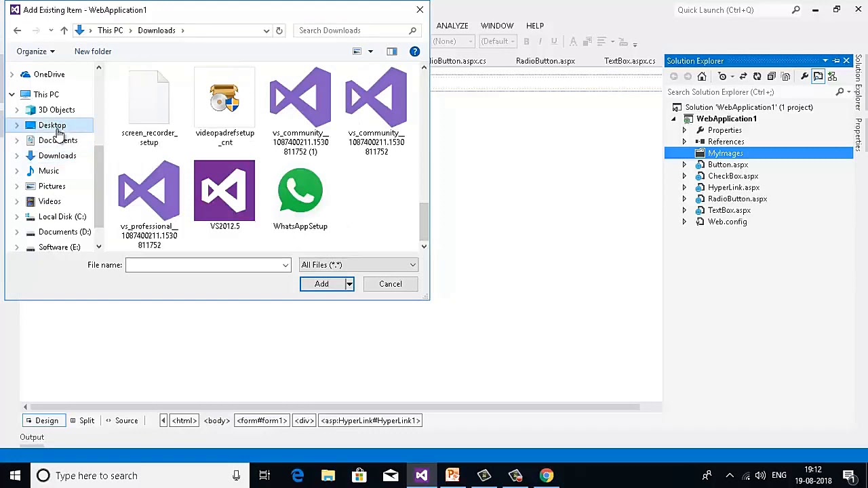Toggle Preview Selected Items icon
The width and height of the screenshot is (868, 488).
[x=818, y=77]
